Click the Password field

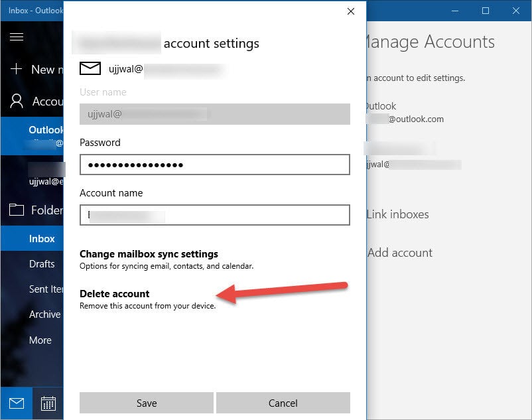[215, 165]
